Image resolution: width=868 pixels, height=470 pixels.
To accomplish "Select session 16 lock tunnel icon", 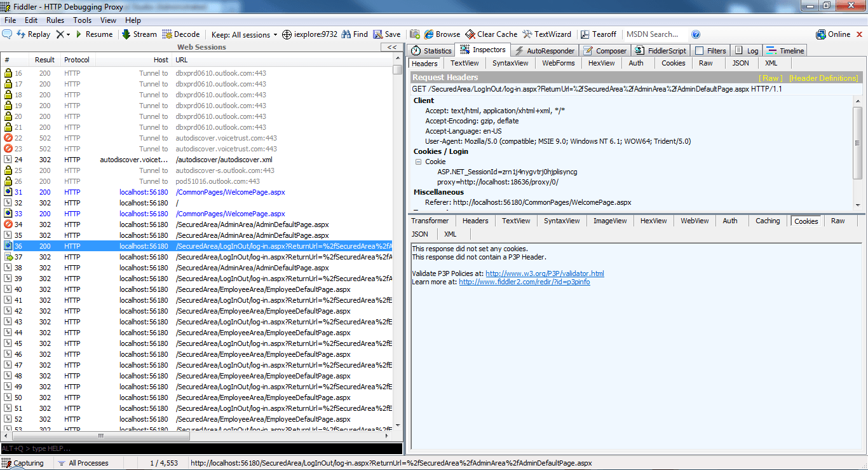I will pos(8,73).
